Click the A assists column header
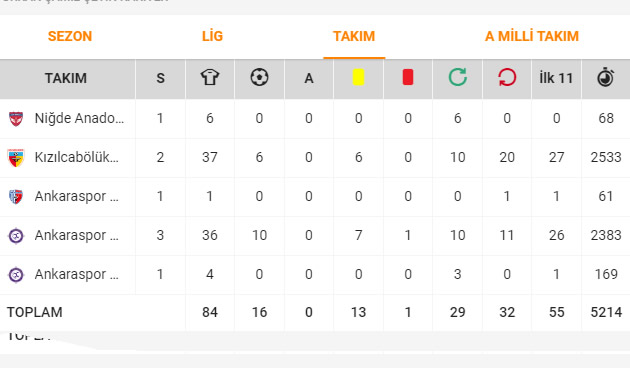The width and height of the screenshot is (630, 368). point(309,78)
